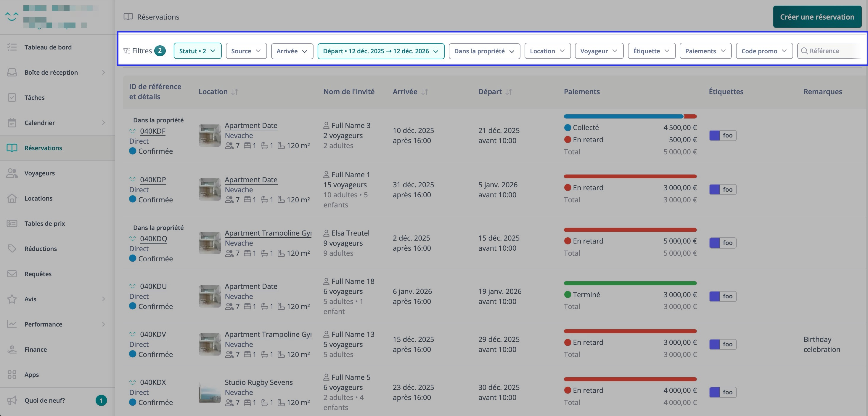Open Tâches via its checkbox icon
This screenshot has height=416, width=868.
pos(12,97)
